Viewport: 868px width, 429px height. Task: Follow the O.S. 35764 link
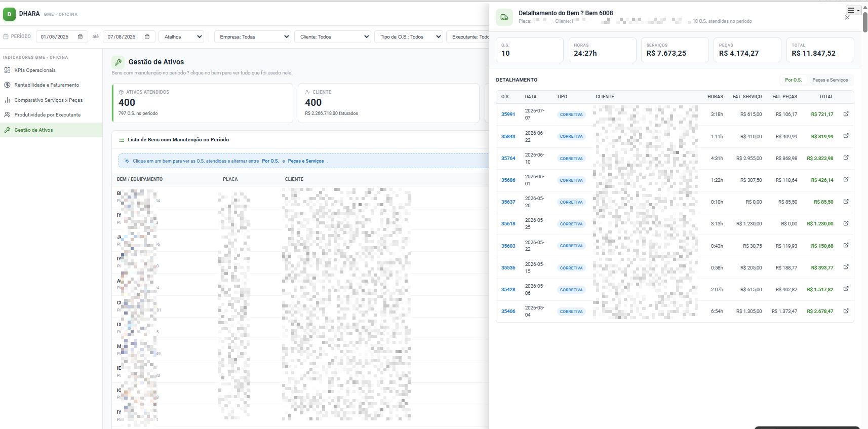tap(508, 159)
